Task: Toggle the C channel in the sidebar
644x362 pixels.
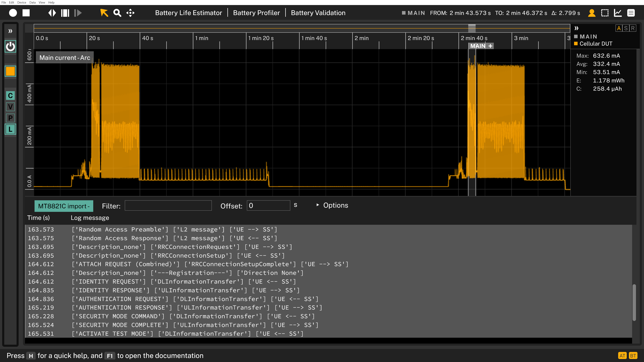Action: click(10, 95)
